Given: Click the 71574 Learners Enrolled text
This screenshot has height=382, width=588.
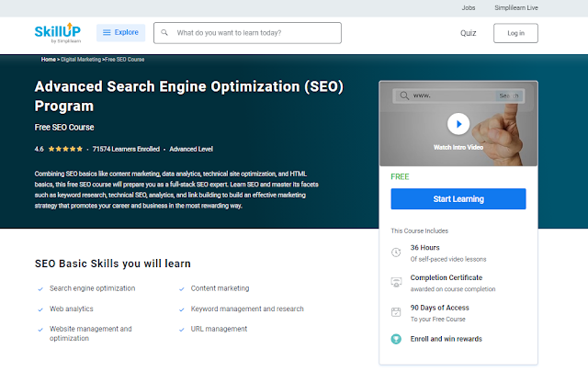Looking at the screenshot, I should tap(126, 149).
